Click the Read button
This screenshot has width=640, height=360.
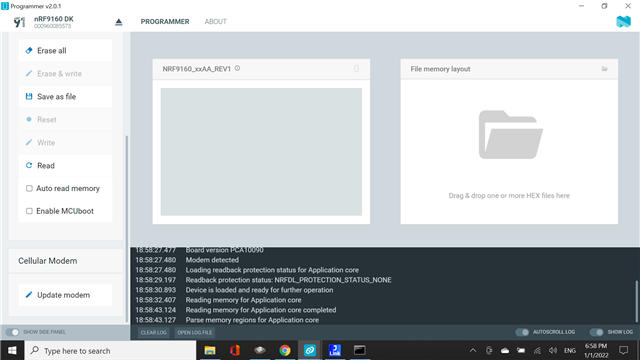click(65, 165)
